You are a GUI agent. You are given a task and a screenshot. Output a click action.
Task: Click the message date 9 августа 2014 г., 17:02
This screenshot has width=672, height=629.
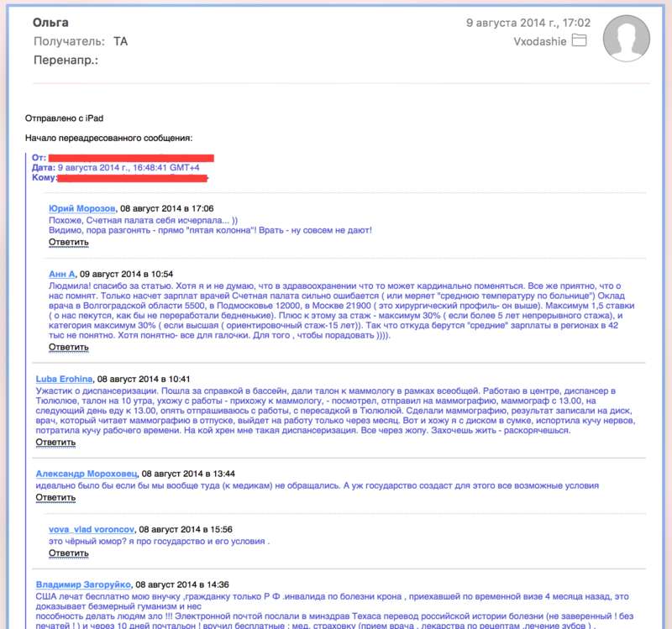tap(528, 23)
